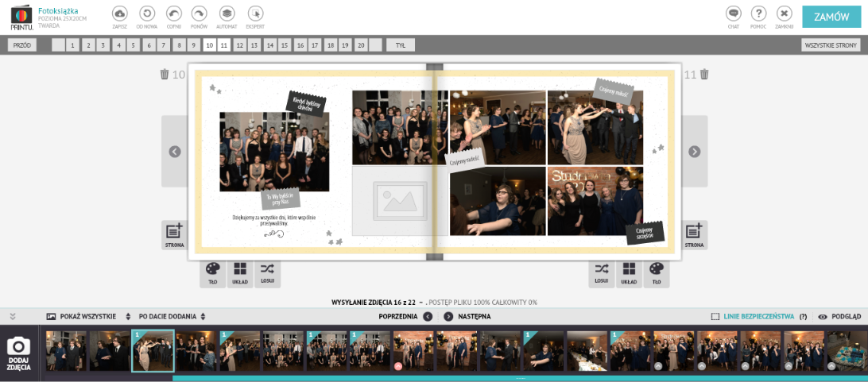Select the 'Czujemy miłość' label at top right
Image resolution: width=868 pixels, height=382 pixels.
615,91
